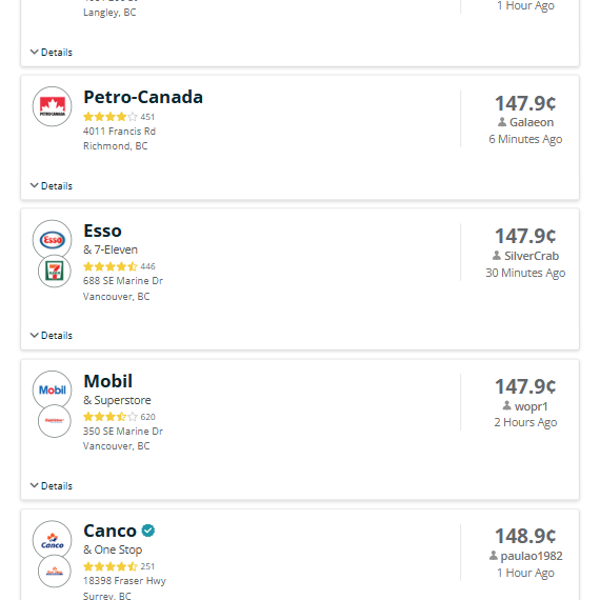Viewport: 600px width, 600px height.
Task: Click the 148.9¢ Canco price
Action: [525, 537]
